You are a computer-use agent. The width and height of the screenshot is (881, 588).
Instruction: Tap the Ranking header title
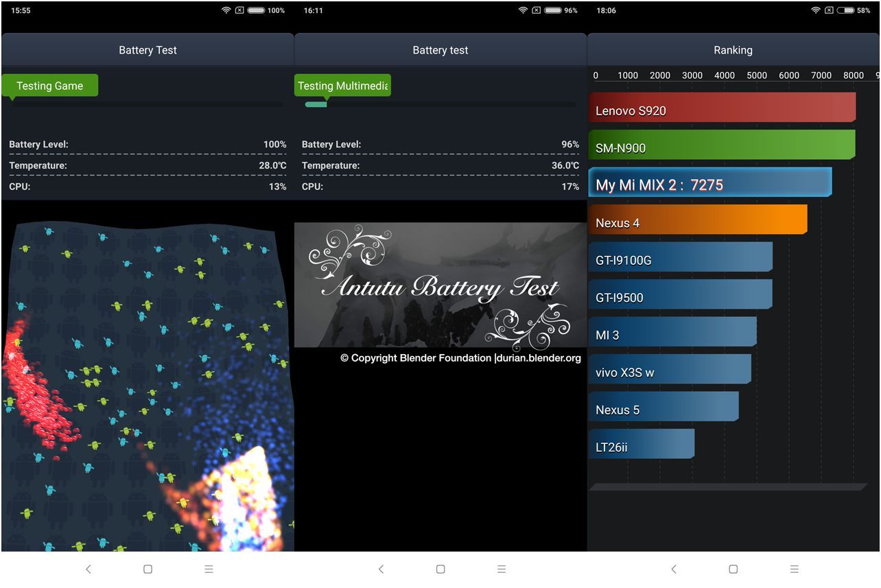[733, 50]
